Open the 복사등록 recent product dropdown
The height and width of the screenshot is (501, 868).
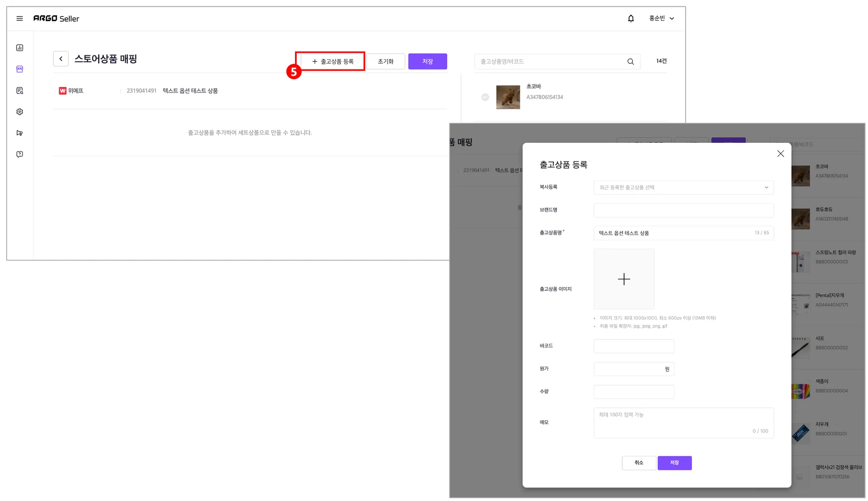(x=683, y=188)
